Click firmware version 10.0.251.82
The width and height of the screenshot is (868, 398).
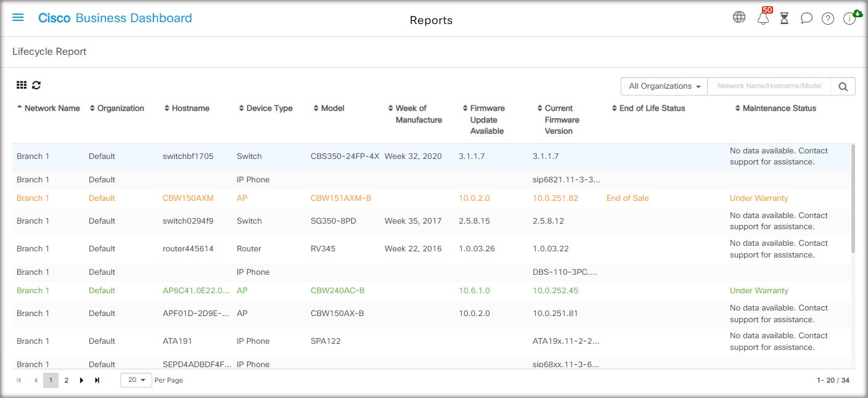[x=555, y=198]
